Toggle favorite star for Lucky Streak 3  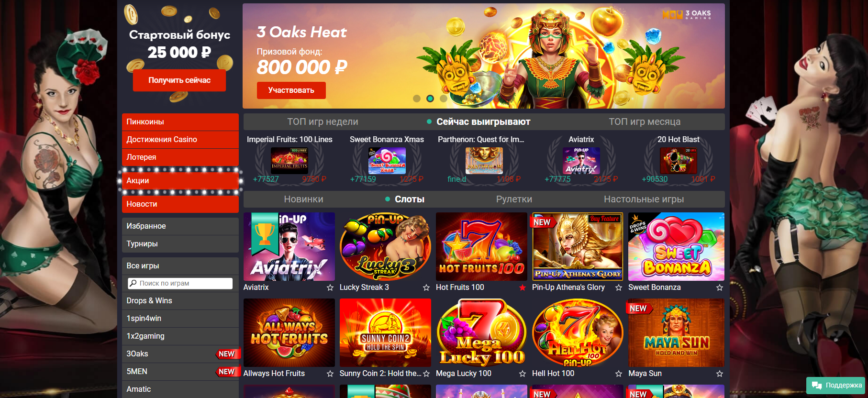point(426,287)
